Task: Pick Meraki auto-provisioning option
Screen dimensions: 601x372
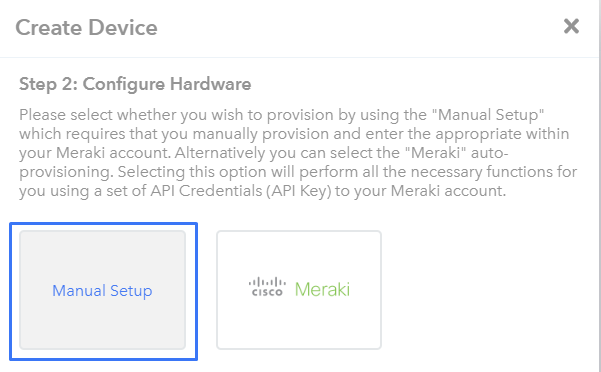Action: point(299,290)
